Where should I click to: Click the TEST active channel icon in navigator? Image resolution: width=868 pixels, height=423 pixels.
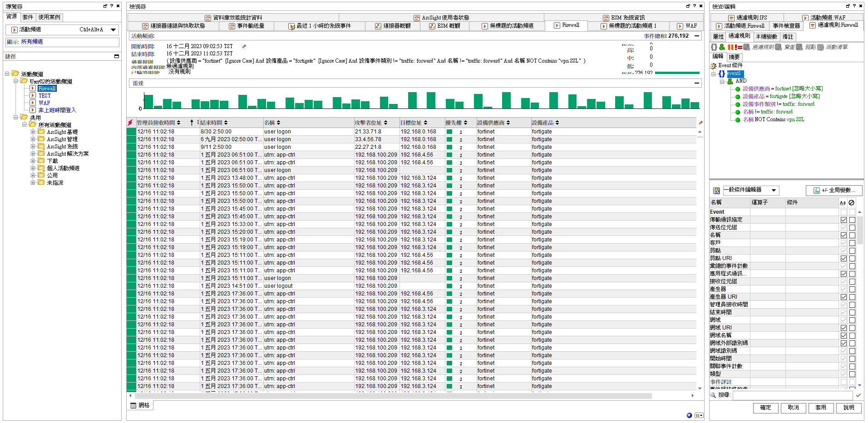pos(33,95)
